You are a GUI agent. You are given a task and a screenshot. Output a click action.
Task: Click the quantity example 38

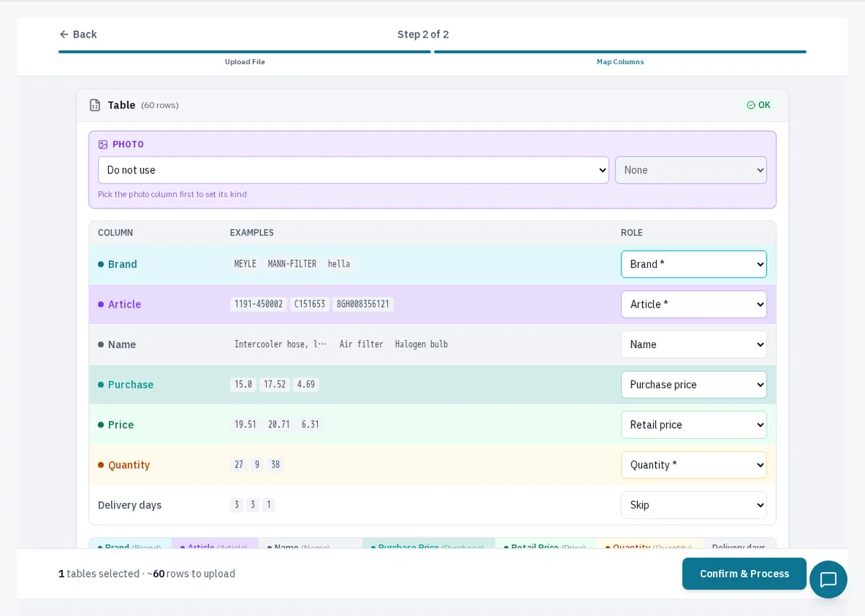[x=275, y=465]
